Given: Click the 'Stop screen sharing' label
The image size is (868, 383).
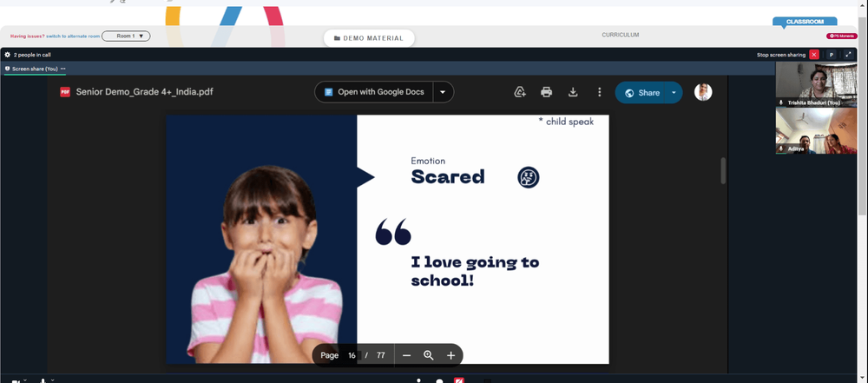Looking at the screenshot, I should (781, 55).
